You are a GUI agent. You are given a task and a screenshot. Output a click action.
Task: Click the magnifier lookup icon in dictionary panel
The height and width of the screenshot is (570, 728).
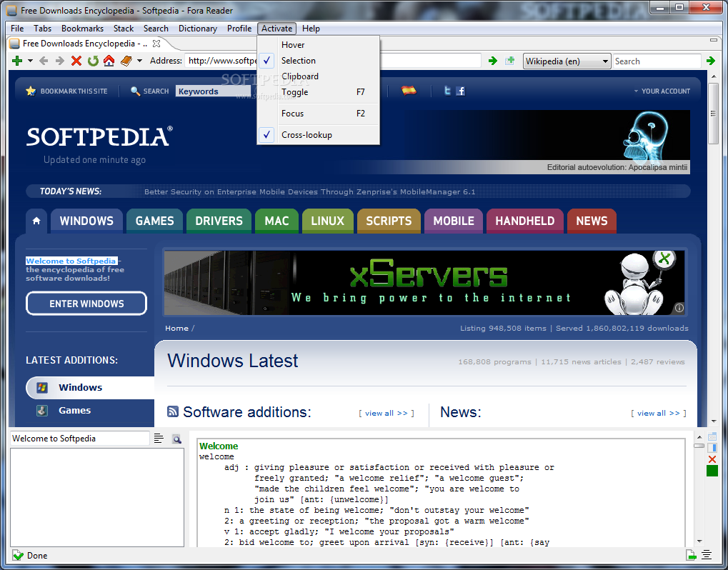176,439
